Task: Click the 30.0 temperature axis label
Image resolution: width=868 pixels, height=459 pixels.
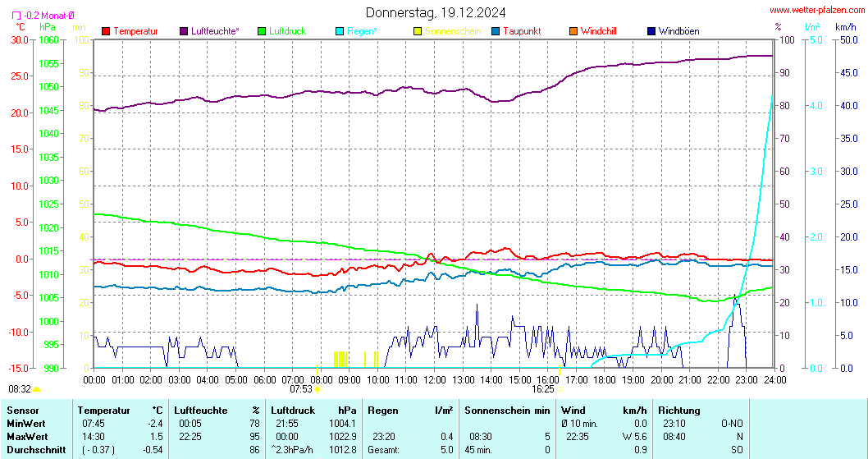Action: (19, 40)
